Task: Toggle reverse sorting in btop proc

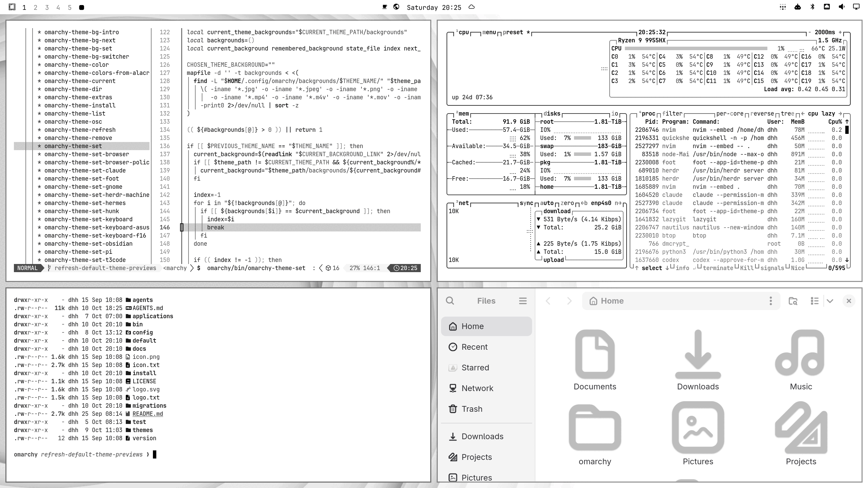Action: pyautogui.click(x=762, y=114)
